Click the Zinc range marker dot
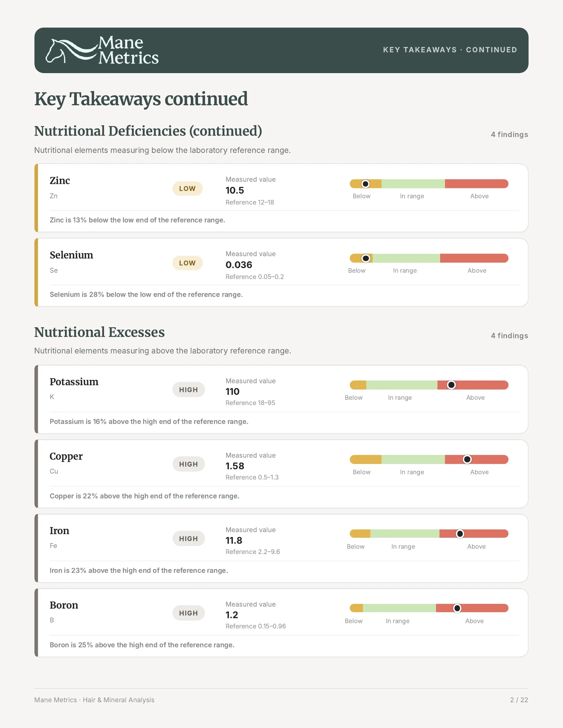 (366, 184)
